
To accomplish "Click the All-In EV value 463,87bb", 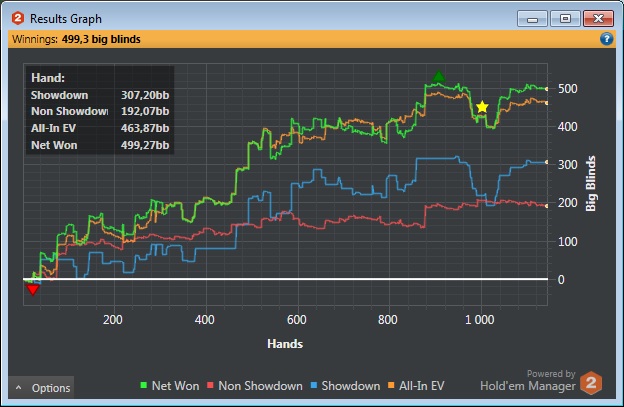I will [145, 128].
